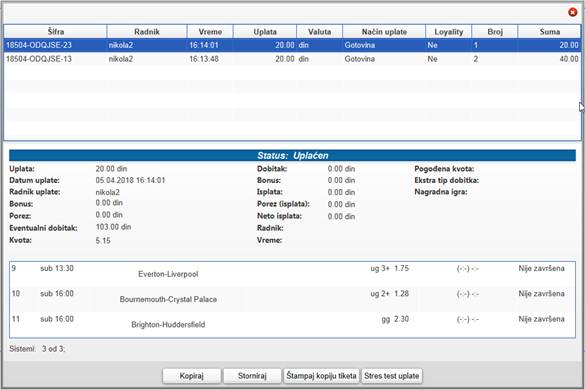Sort by Loyality column header
Viewport: 585px width, 390px height.
448,32
